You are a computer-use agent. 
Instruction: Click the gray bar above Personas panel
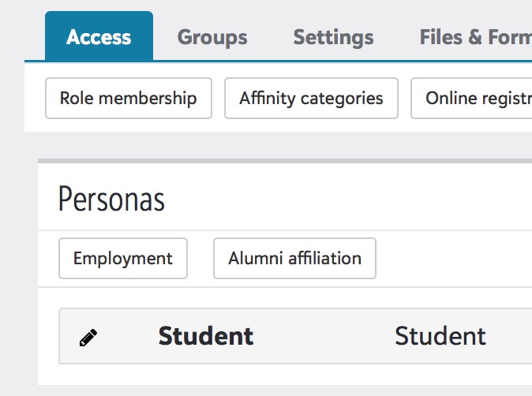[x=285, y=161]
